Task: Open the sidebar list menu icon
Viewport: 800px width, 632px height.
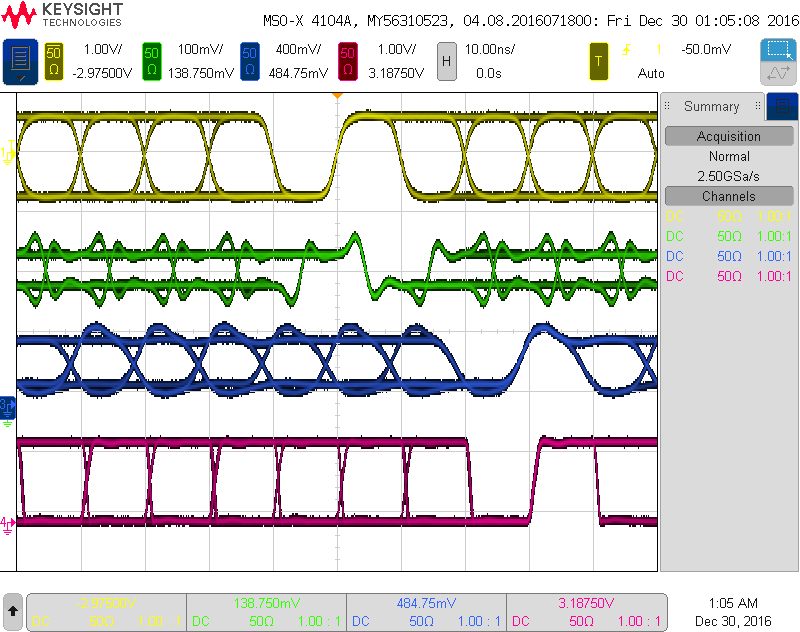Action: pos(782,106)
